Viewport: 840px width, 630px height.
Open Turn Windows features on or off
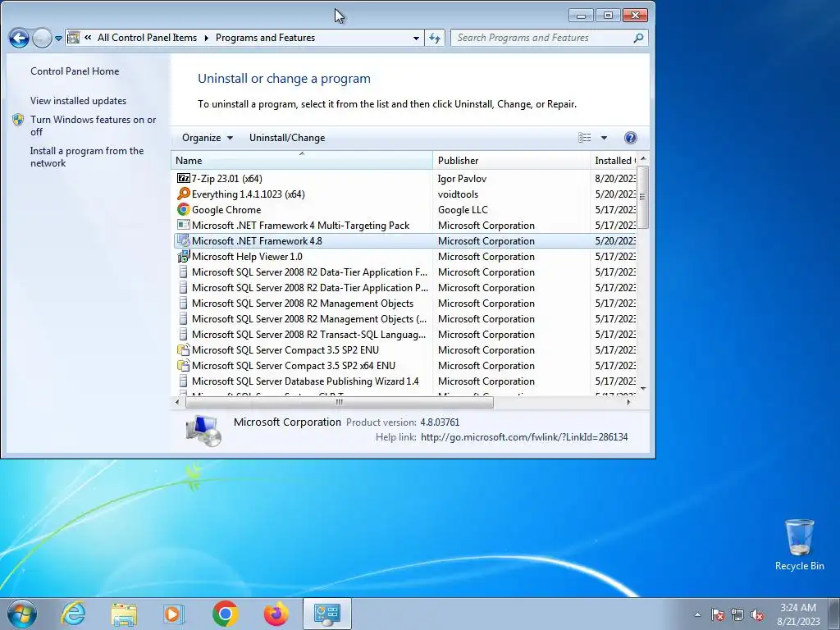click(x=94, y=126)
